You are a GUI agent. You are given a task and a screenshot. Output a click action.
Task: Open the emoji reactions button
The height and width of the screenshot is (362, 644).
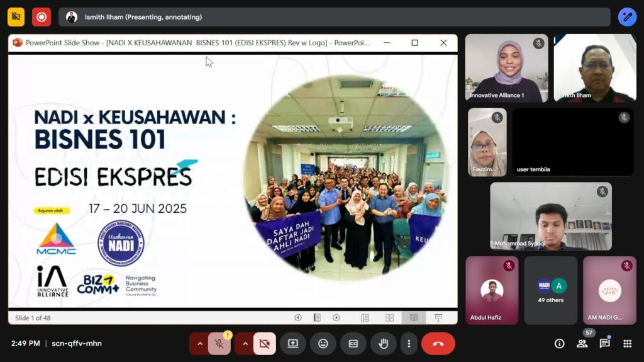[323, 344]
